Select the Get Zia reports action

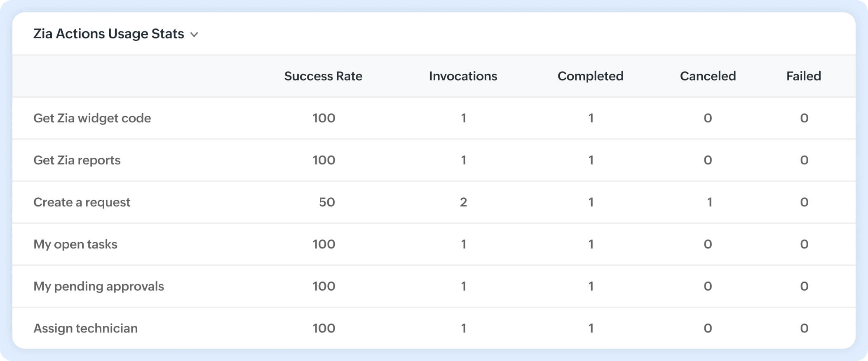point(77,160)
